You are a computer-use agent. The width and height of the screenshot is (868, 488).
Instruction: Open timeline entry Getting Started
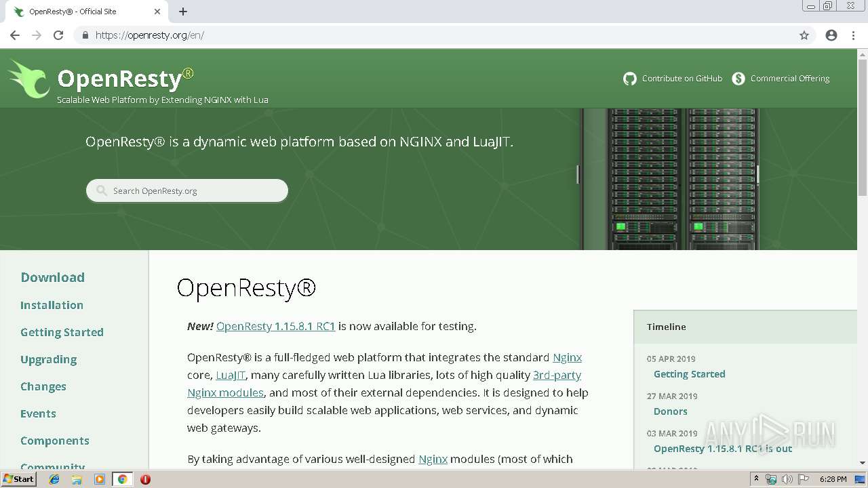pyautogui.click(x=689, y=374)
